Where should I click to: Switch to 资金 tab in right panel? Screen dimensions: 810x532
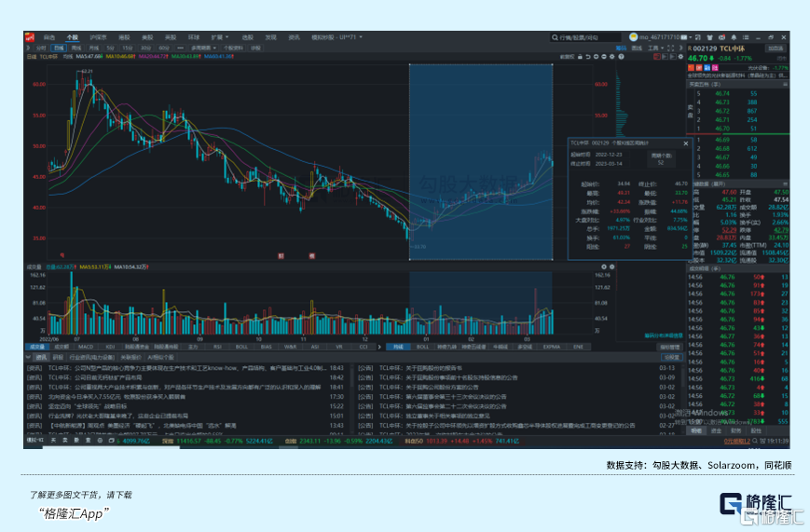(x=717, y=430)
